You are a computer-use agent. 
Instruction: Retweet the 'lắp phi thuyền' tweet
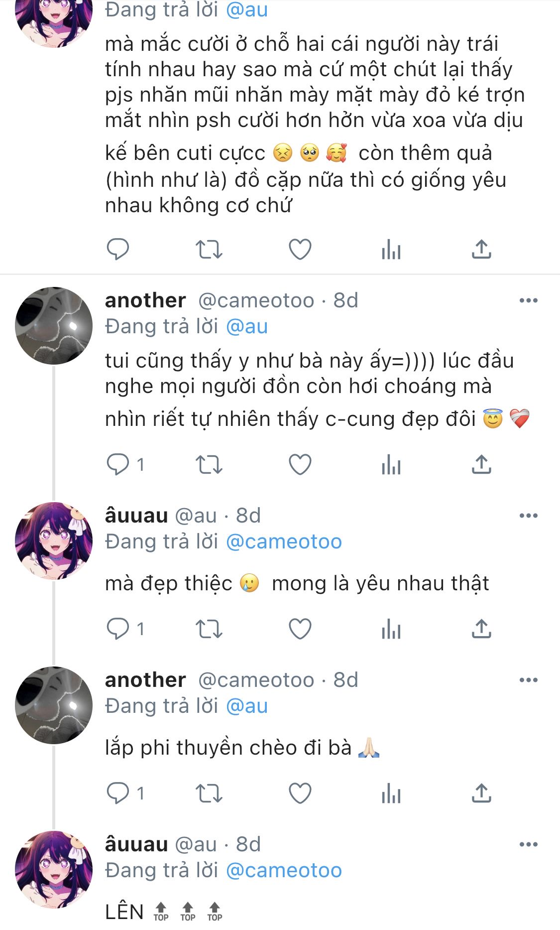click(x=209, y=793)
